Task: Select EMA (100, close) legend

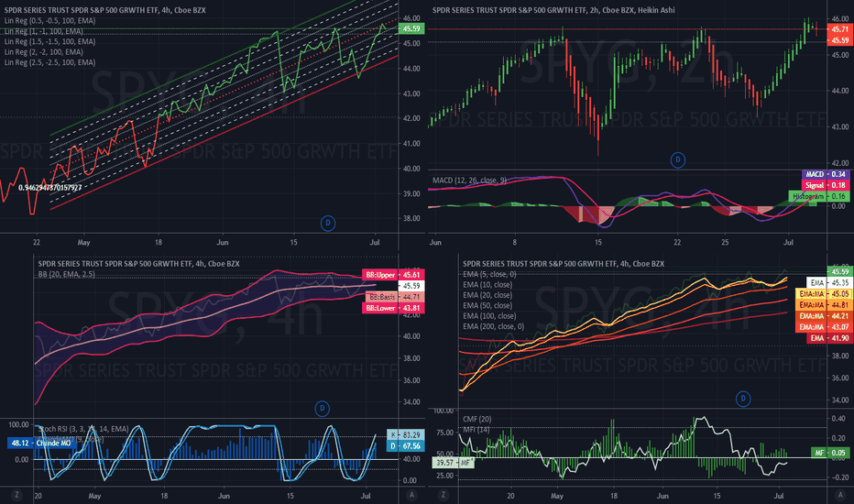Action: (489, 315)
